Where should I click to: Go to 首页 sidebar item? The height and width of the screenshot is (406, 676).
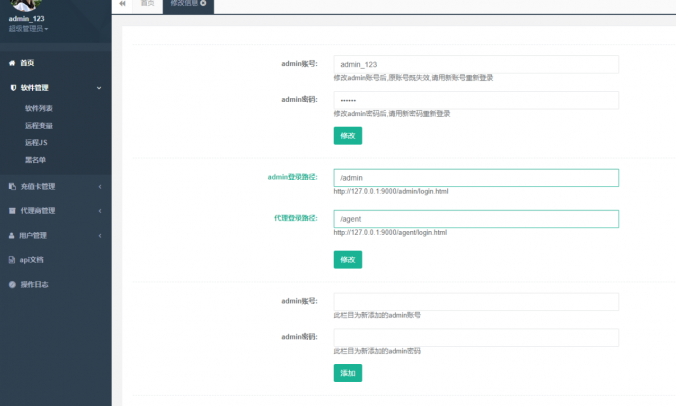pos(28,63)
